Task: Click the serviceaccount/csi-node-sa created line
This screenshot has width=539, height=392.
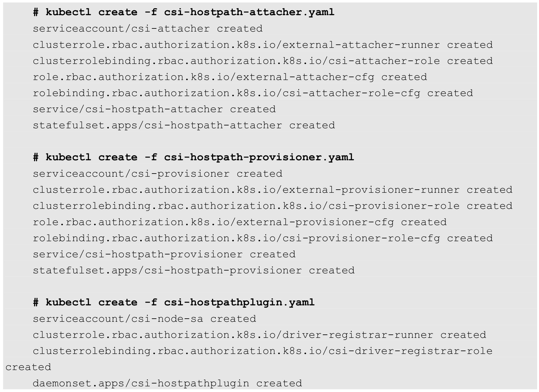Action: click(x=144, y=319)
